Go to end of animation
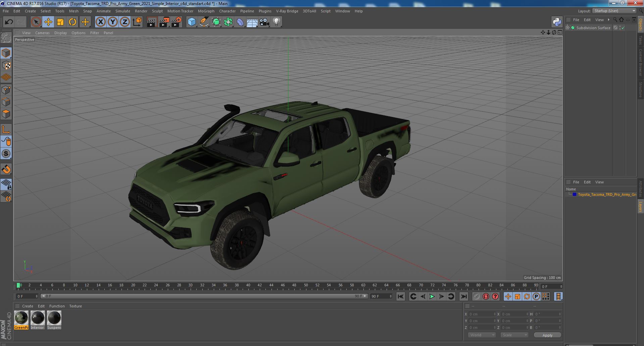This screenshot has height=346, width=644. 463,296
